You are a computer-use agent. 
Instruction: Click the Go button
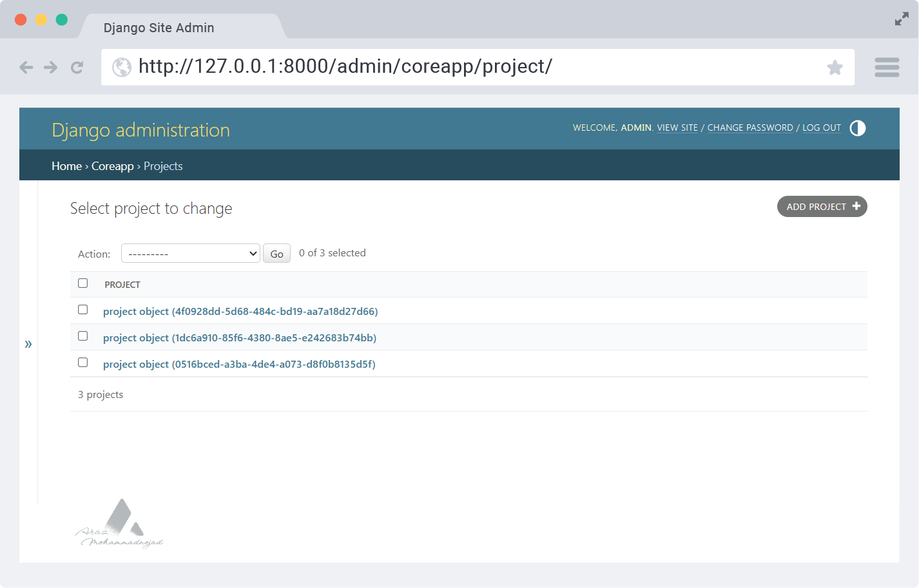coord(276,254)
